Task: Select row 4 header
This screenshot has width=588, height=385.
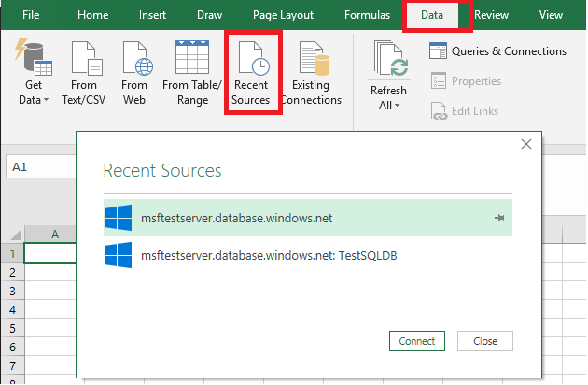Action: click(x=13, y=309)
